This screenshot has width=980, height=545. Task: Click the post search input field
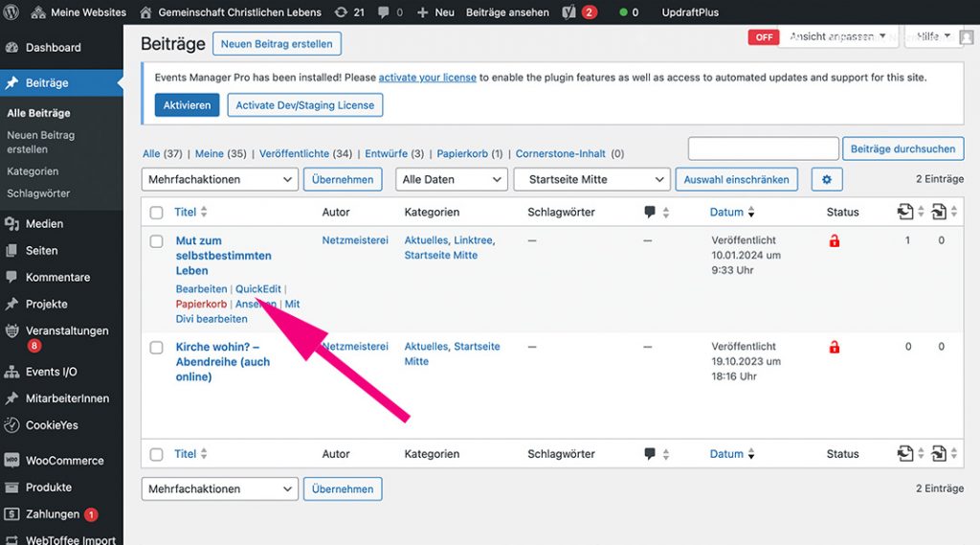click(763, 148)
